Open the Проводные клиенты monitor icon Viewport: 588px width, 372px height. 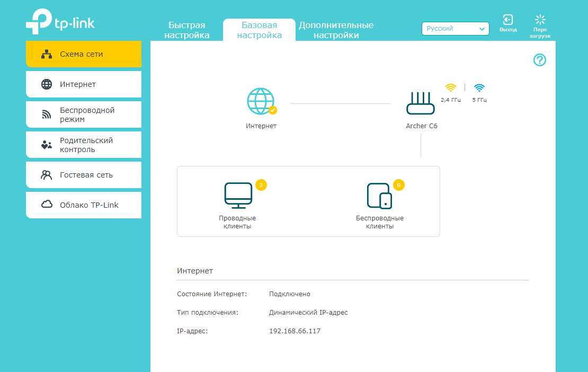tap(238, 195)
